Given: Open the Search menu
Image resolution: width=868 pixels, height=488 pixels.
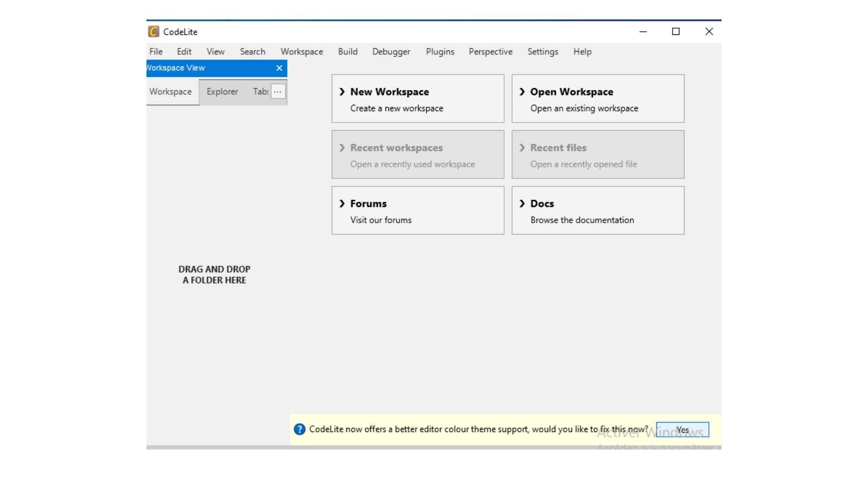Looking at the screenshot, I should (x=253, y=52).
